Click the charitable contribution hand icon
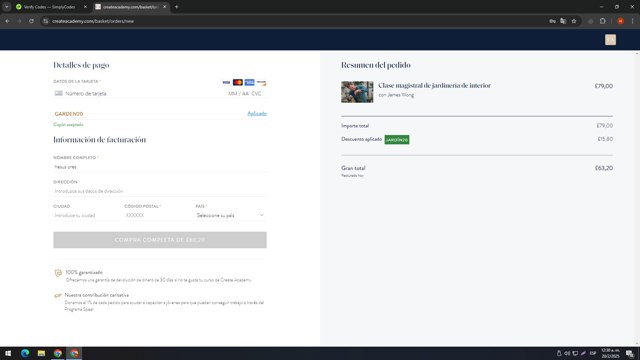640x360 pixels. (x=58, y=295)
